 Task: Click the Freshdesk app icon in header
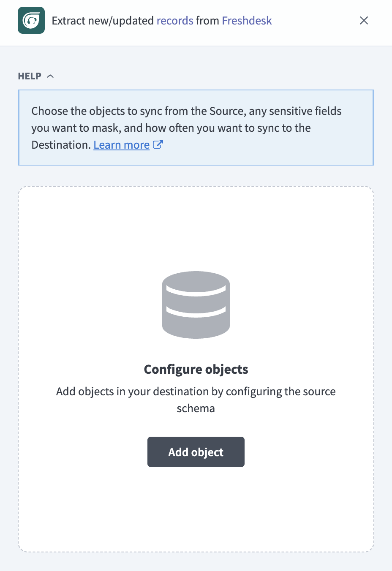(31, 20)
